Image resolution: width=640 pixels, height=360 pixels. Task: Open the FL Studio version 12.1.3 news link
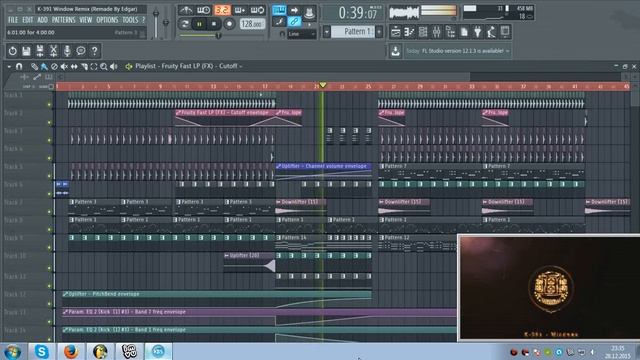[x=462, y=51]
